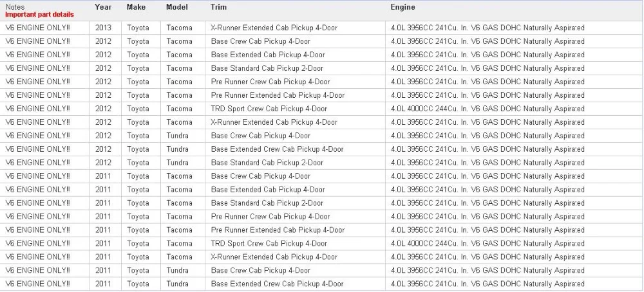Select 2011 'TRD Sport Crew Cab Pickup 4-Door' trim
The image size is (644, 292).
pyautogui.click(x=269, y=244)
